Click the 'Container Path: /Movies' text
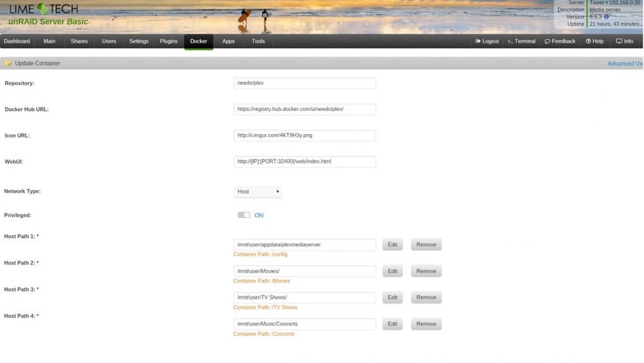 point(261,281)
